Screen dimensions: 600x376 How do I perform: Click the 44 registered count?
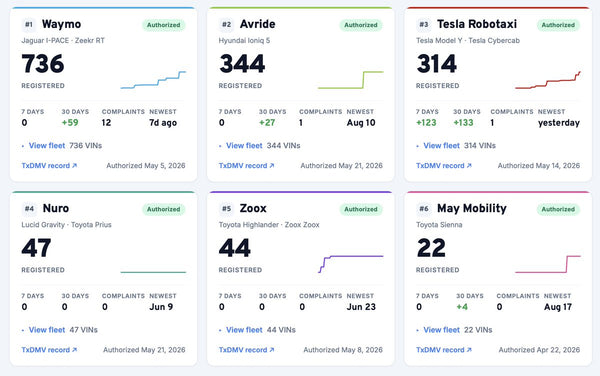tap(235, 248)
